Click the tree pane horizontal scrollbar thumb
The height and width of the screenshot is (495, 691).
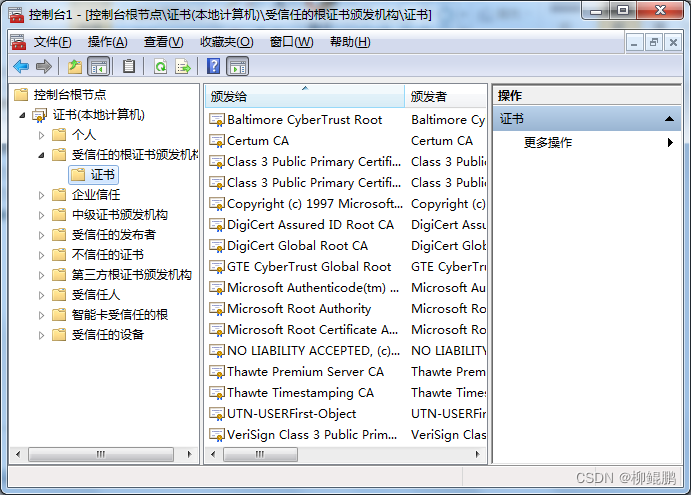coord(101,454)
